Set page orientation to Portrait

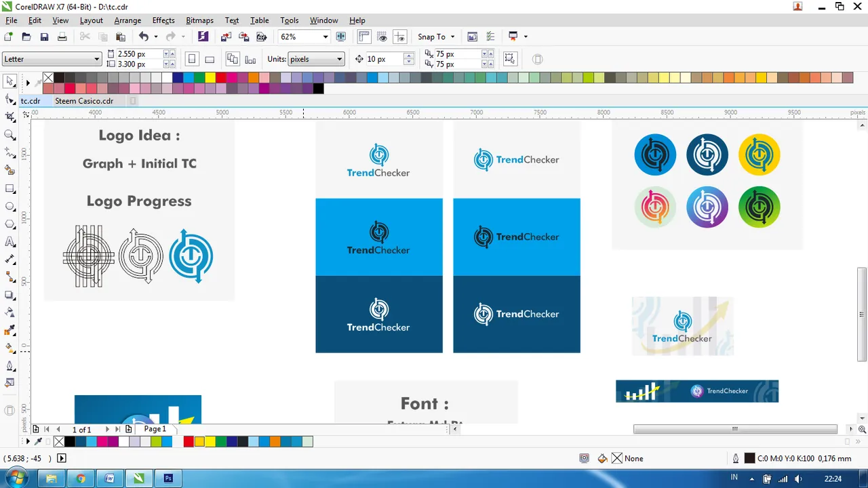192,59
